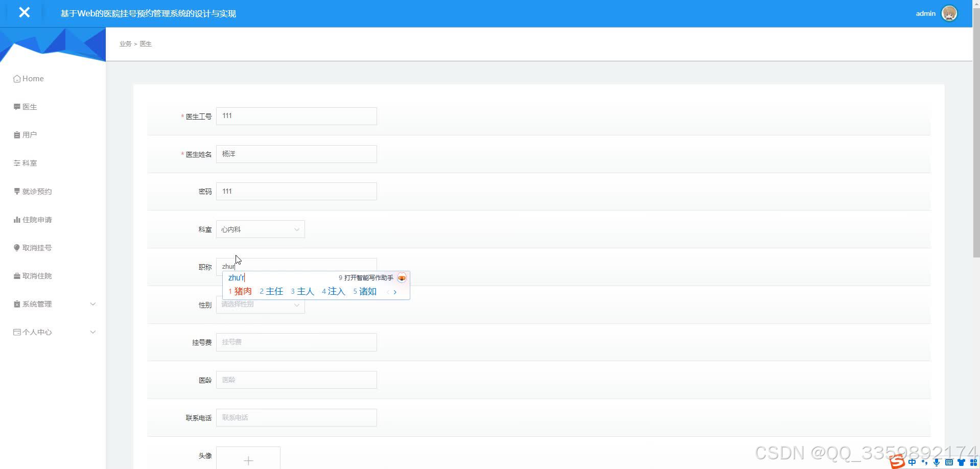Expand the 个人中心 submenu chevron
The height and width of the screenshot is (469, 980).
tap(93, 332)
